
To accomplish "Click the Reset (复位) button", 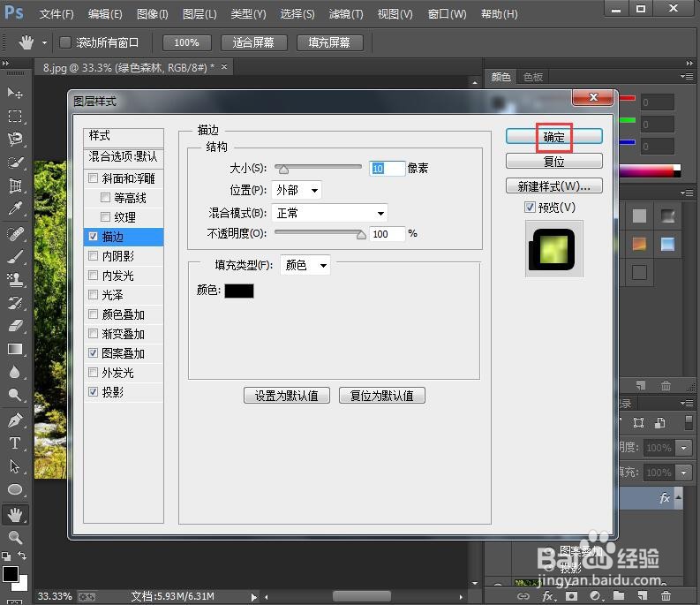I will pos(554,162).
